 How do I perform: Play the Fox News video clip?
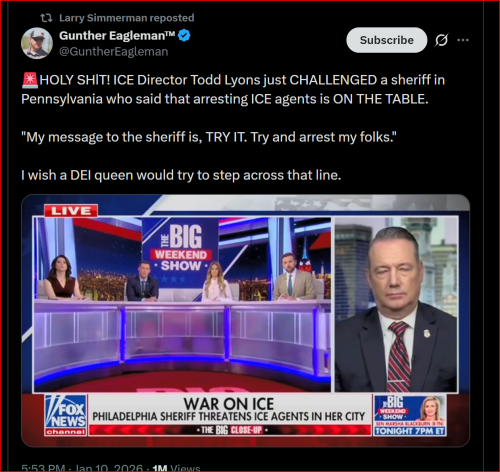245,321
